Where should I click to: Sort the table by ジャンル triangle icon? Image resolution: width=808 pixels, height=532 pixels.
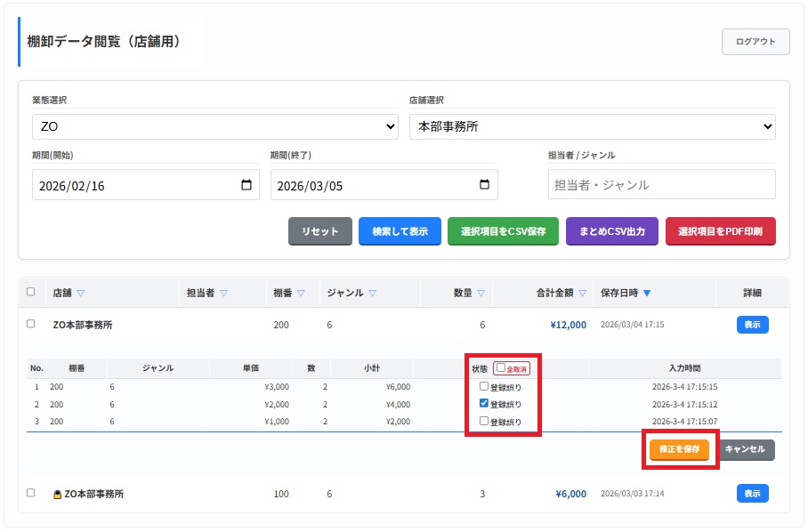pyautogui.click(x=372, y=293)
